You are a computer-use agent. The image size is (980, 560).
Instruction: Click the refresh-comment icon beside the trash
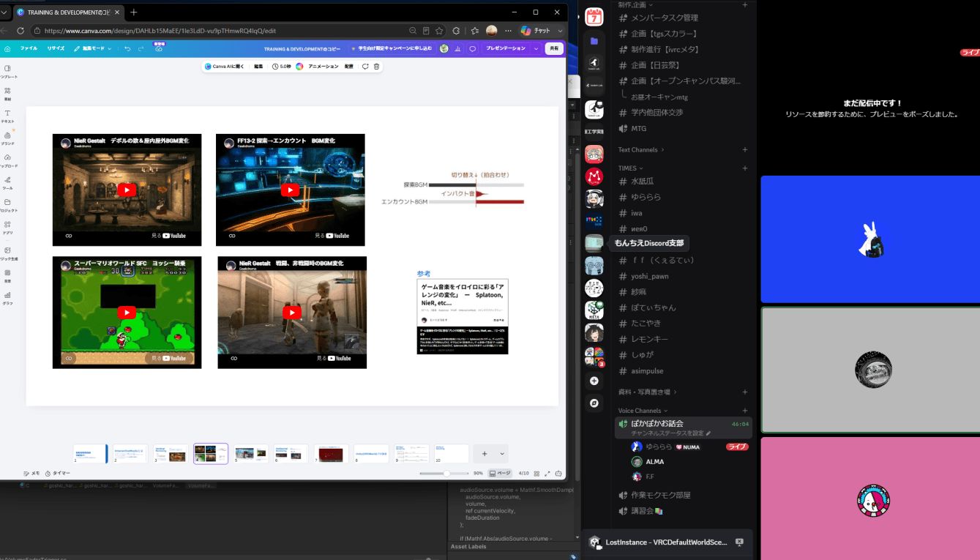pyautogui.click(x=365, y=67)
